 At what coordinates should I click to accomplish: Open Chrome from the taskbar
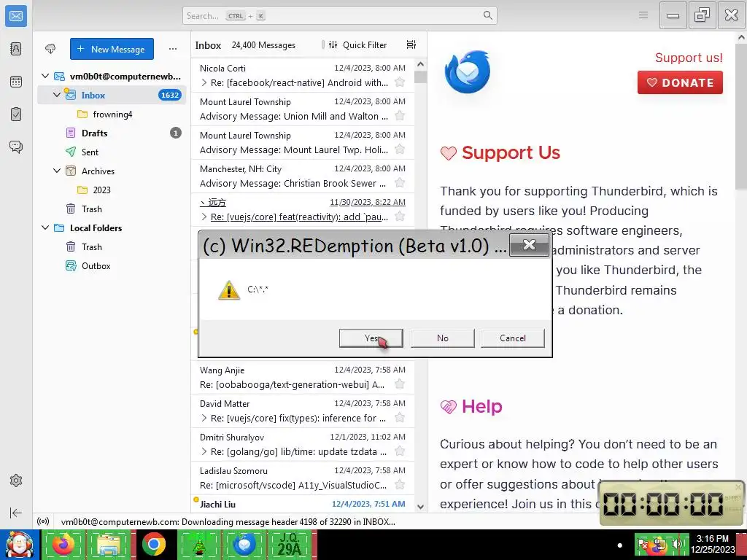(x=153, y=545)
